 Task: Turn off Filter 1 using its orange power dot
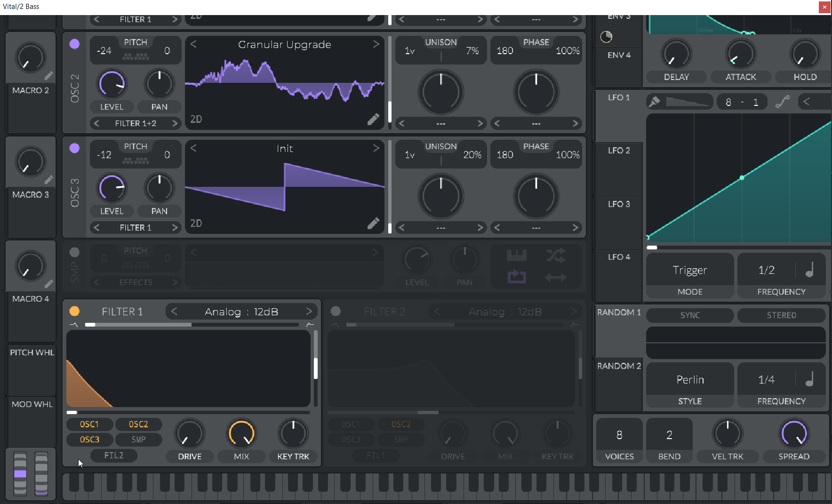pos(74,311)
